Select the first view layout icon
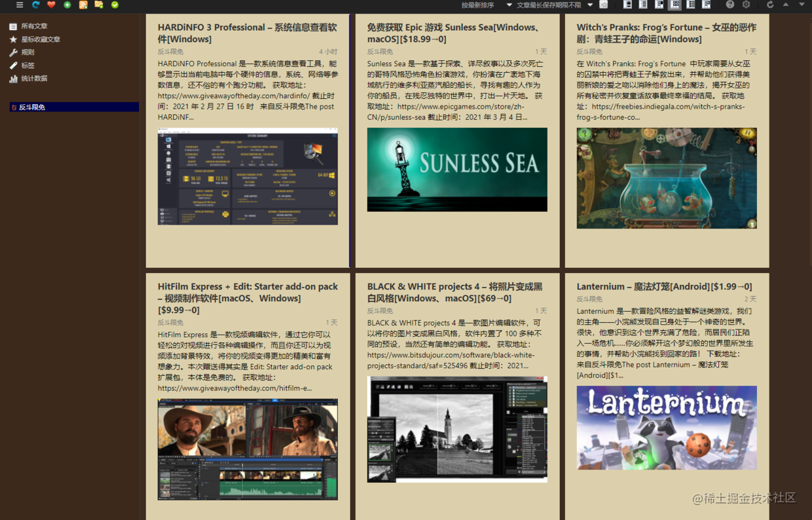This screenshot has height=520, width=812. pos(627,5)
